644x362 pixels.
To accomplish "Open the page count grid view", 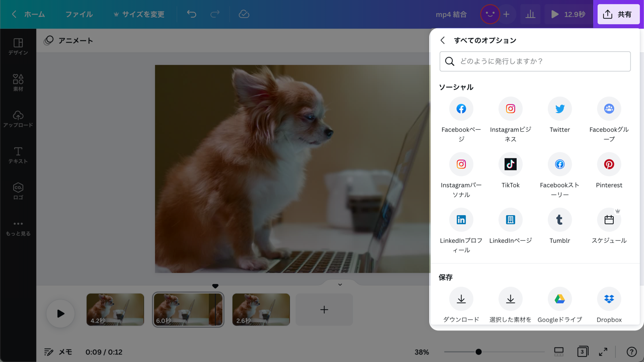I will point(583,351).
